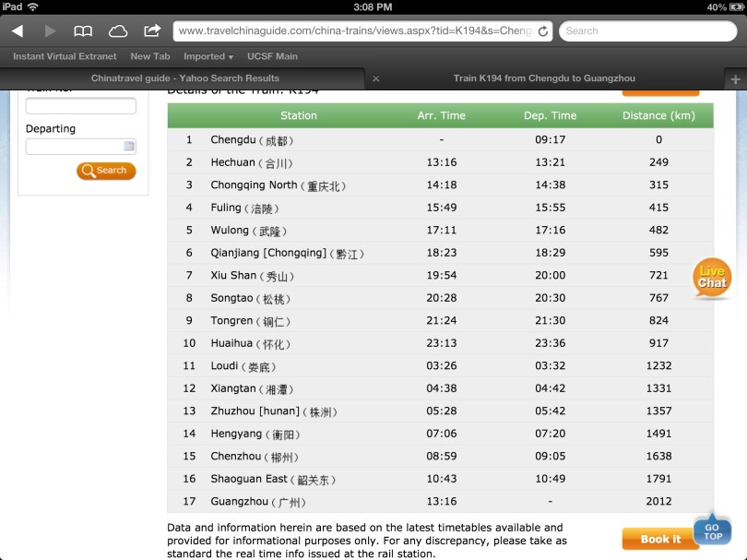The height and width of the screenshot is (560, 747).
Task: Open the UCSF Main bookmark
Action: pos(272,56)
